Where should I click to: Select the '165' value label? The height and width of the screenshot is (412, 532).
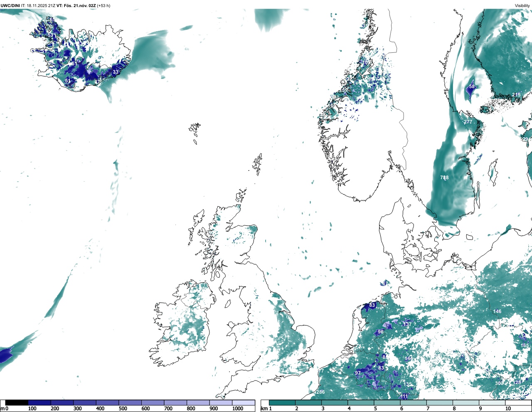pos(525,345)
